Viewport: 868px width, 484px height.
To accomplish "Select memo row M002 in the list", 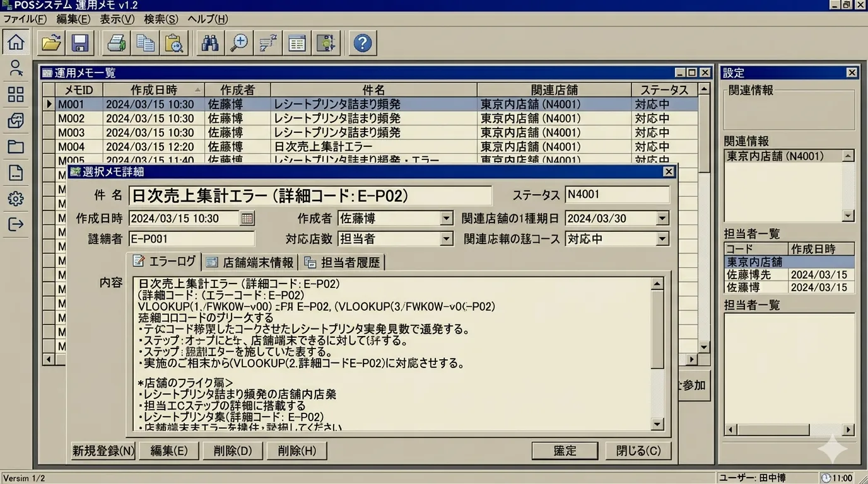I will 371,118.
